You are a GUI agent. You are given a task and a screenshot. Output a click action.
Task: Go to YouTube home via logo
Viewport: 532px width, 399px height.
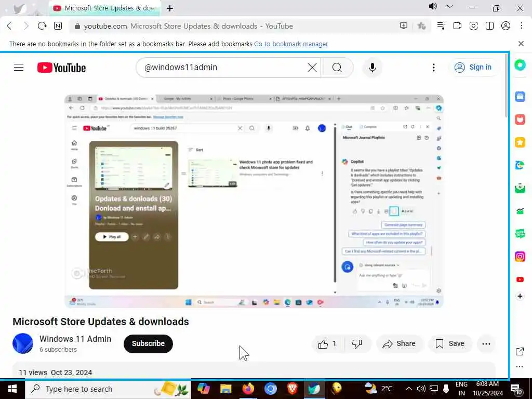[61, 68]
